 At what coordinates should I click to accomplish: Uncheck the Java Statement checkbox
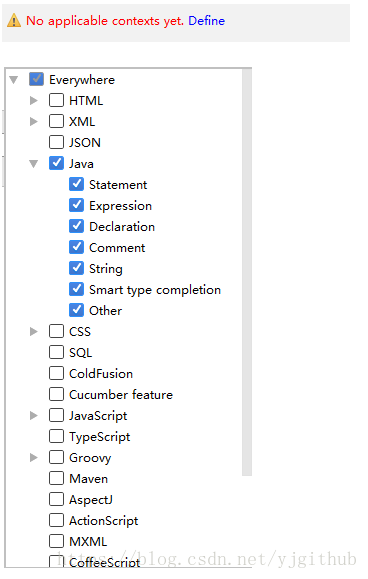point(76,184)
